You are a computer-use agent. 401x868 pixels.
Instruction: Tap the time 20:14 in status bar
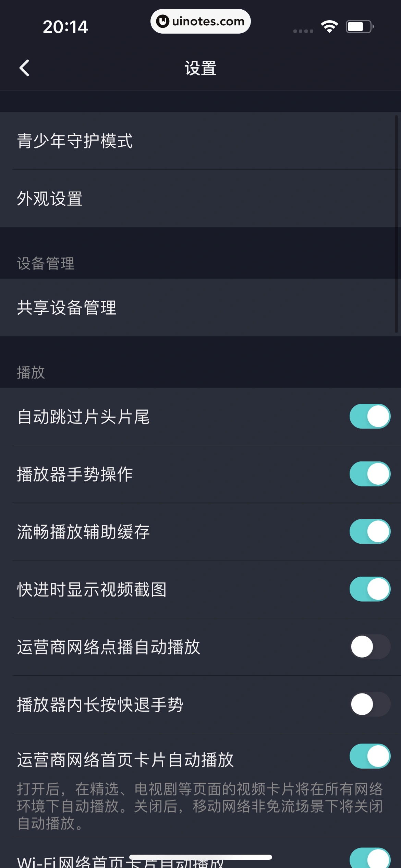[x=65, y=27]
